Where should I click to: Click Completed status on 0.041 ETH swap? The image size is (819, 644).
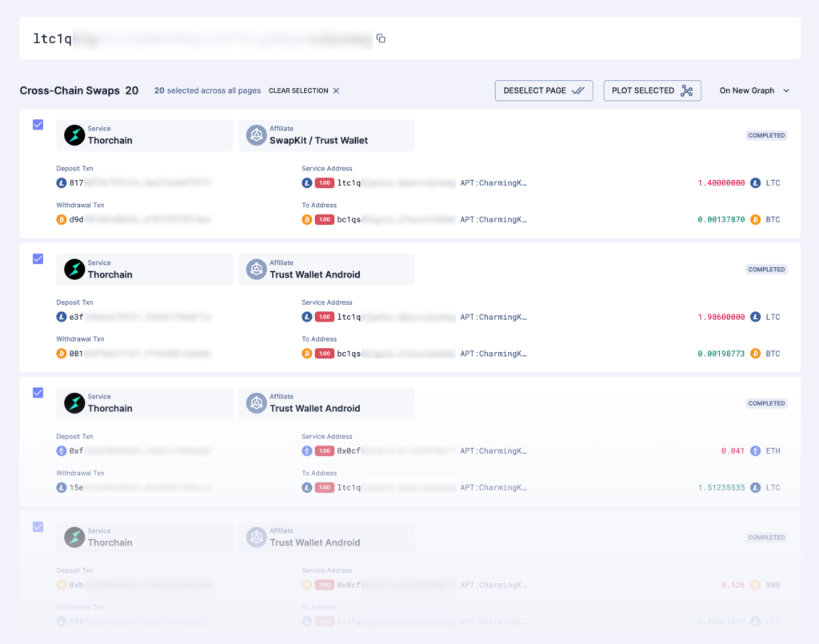(x=766, y=403)
